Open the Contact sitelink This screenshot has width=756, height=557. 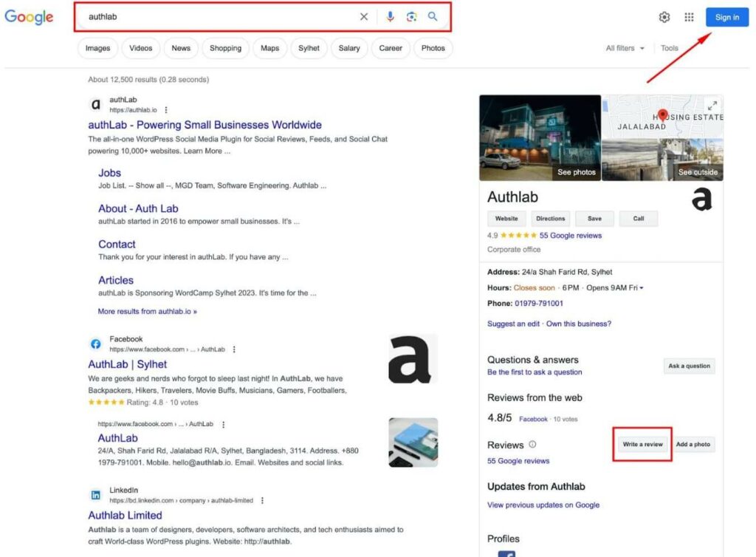coord(117,244)
